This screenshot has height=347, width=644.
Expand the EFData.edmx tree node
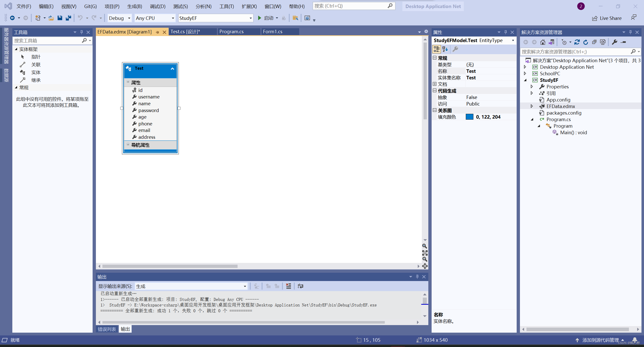[x=532, y=106]
